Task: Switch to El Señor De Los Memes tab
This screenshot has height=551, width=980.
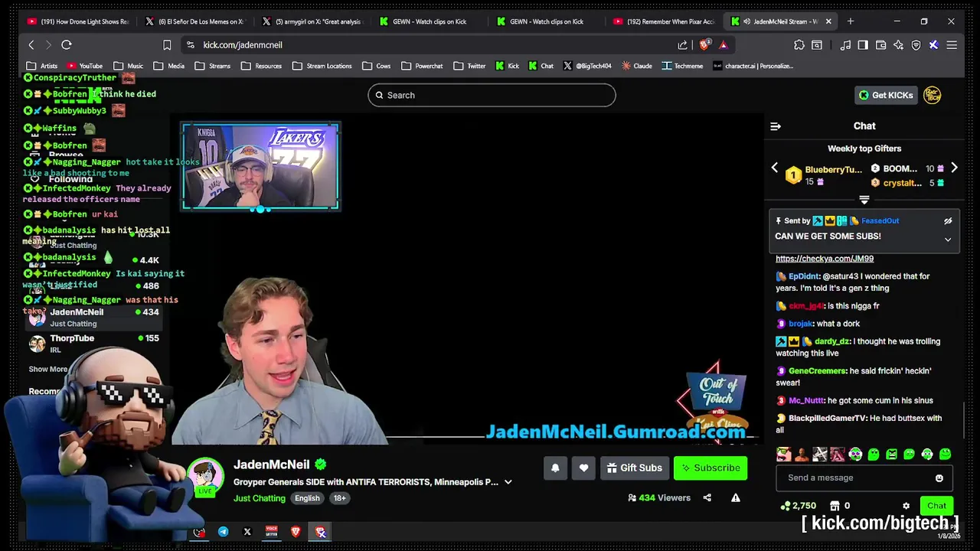Action: tap(196, 21)
